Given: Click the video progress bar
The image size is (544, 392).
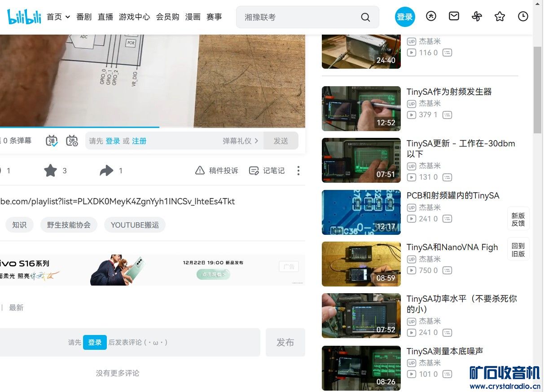Looking at the screenshot, I should (153, 127).
